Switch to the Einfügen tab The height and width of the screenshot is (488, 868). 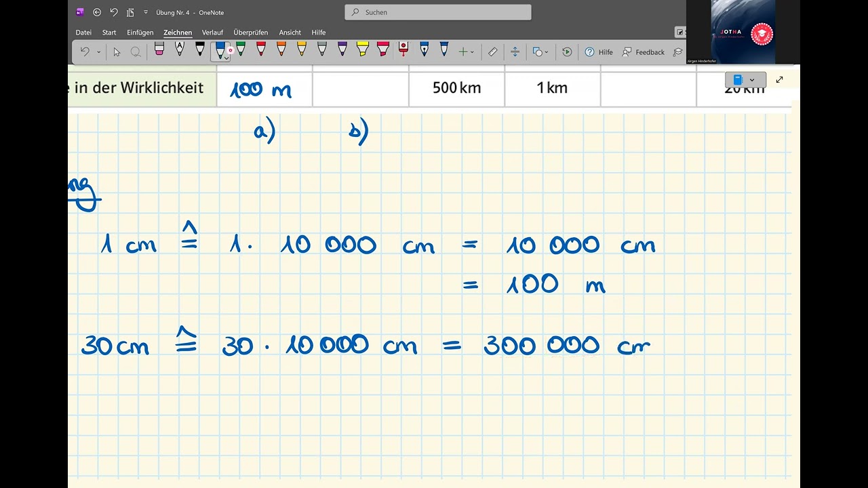140,33
